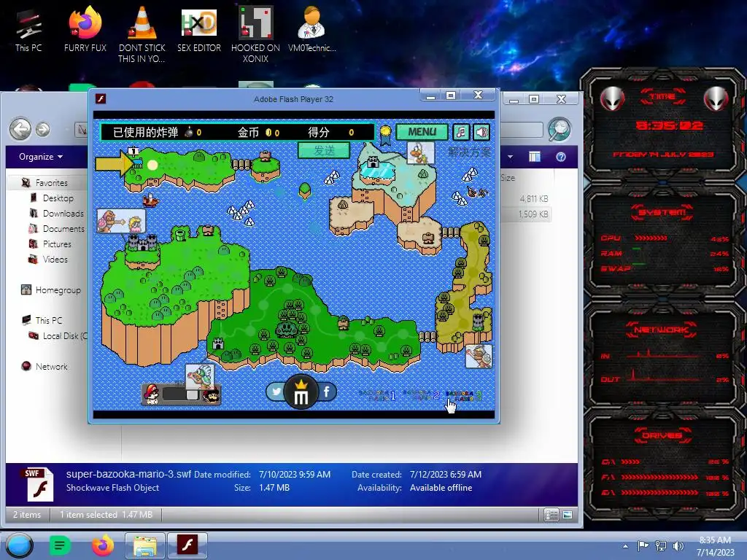Click the SWF file icon in details pane

[x=38, y=484]
